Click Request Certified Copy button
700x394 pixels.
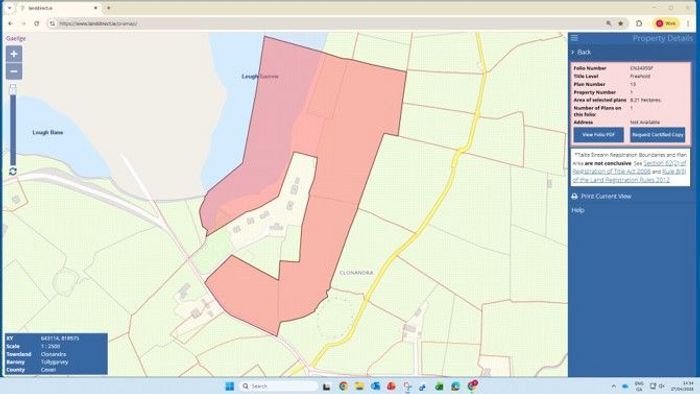tap(658, 135)
